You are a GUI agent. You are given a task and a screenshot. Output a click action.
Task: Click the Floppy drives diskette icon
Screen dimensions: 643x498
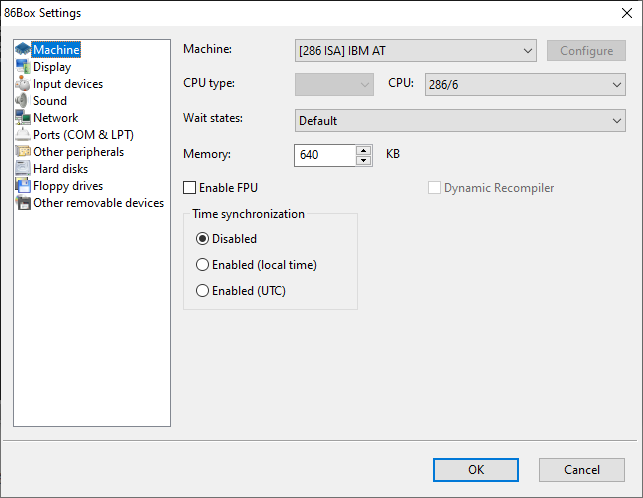(23, 186)
